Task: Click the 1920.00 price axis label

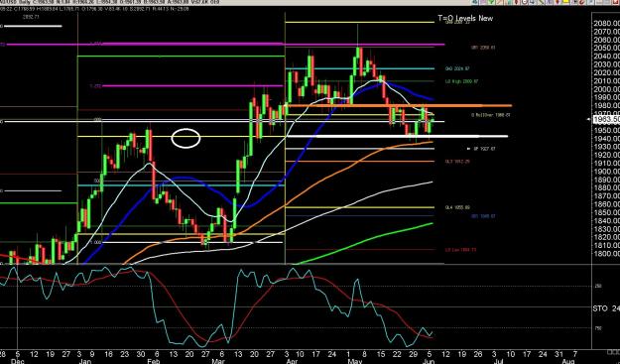Action: (x=606, y=155)
